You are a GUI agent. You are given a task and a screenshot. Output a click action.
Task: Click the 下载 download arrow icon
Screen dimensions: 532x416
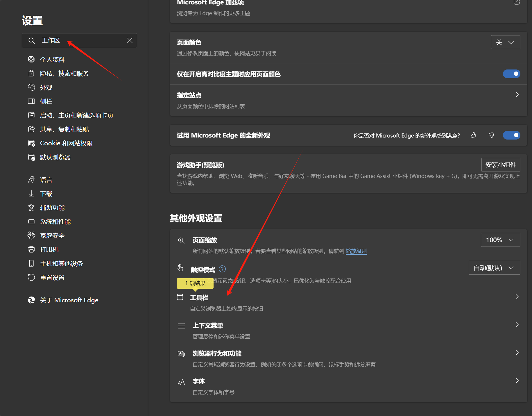tap(31, 194)
